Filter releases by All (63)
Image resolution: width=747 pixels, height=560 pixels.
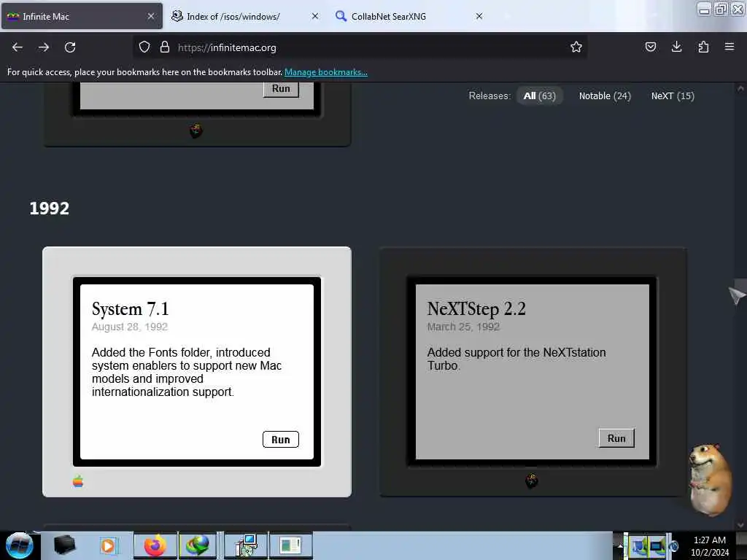539,96
